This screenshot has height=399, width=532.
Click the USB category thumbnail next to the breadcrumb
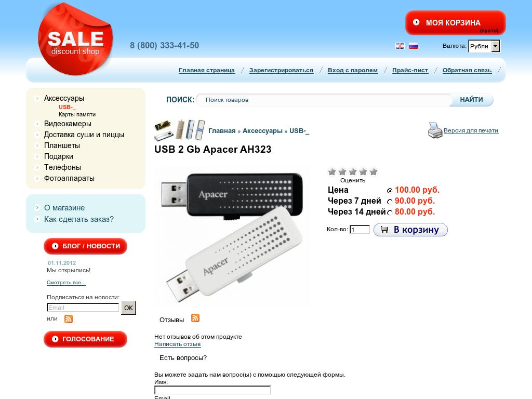pyautogui.click(x=179, y=130)
